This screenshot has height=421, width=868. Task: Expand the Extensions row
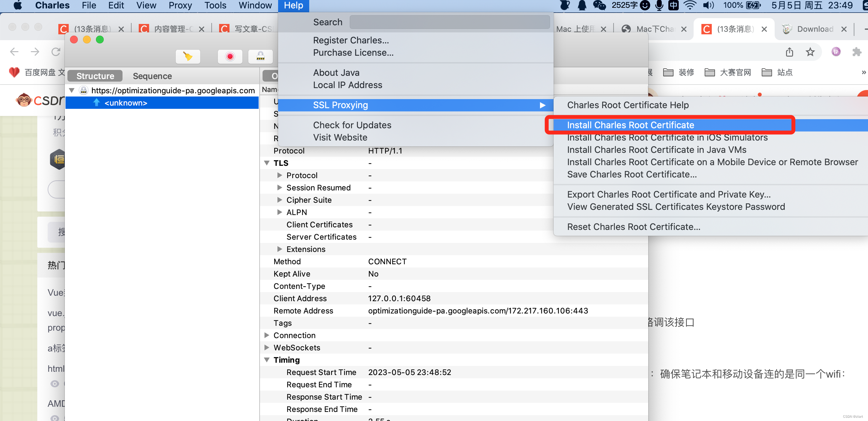279,249
